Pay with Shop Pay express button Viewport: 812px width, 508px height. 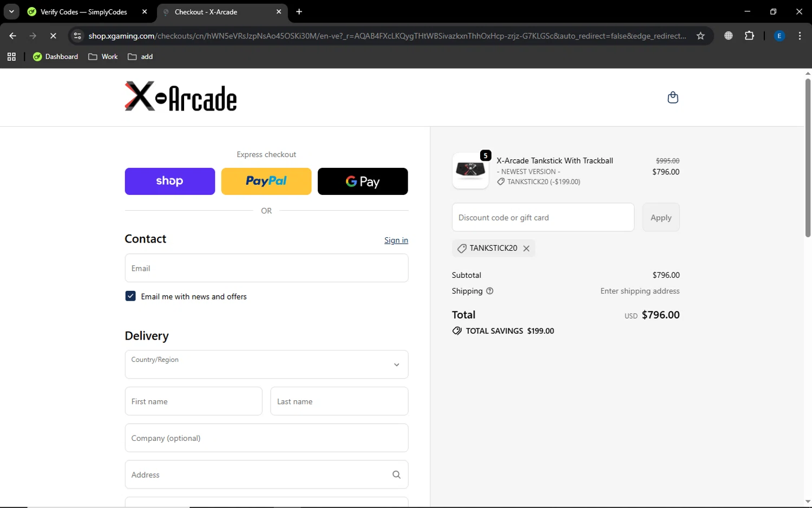tap(170, 181)
